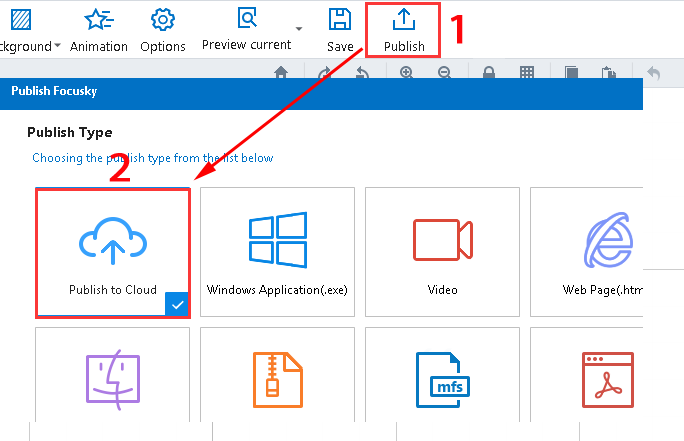Select the mfs file publish type card
The height and width of the screenshot is (441, 684).
point(442,374)
